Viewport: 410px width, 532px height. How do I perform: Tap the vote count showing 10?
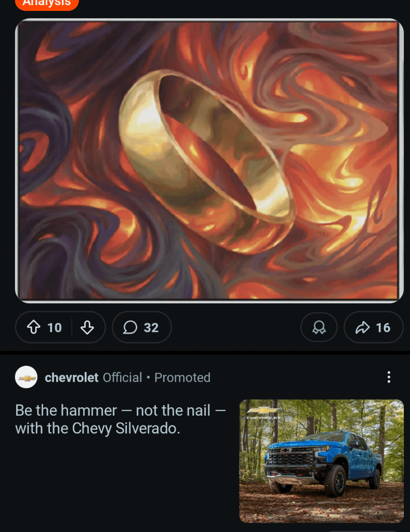[55, 327]
